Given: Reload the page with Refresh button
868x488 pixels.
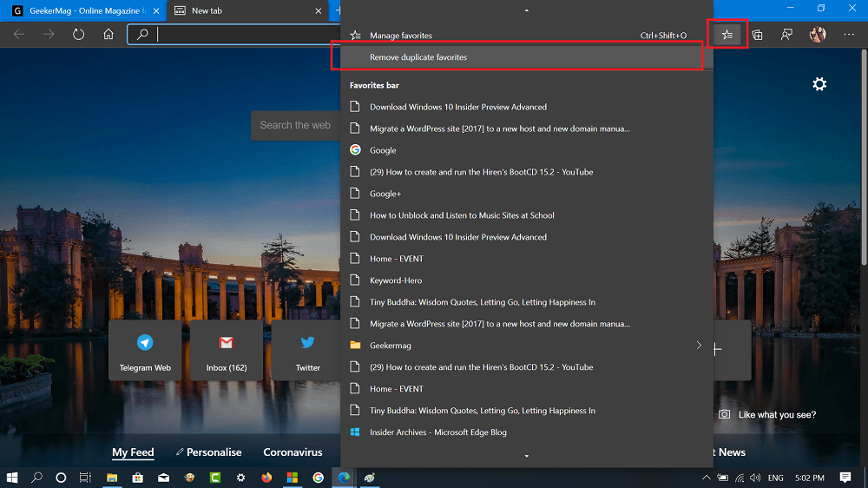Looking at the screenshot, I should coord(79,35).
